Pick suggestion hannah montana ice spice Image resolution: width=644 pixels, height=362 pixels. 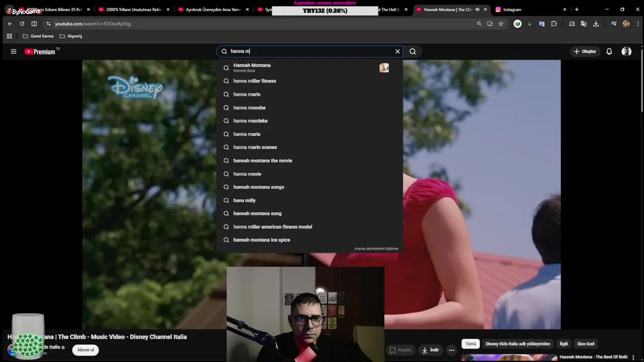(x=309, y=240)
